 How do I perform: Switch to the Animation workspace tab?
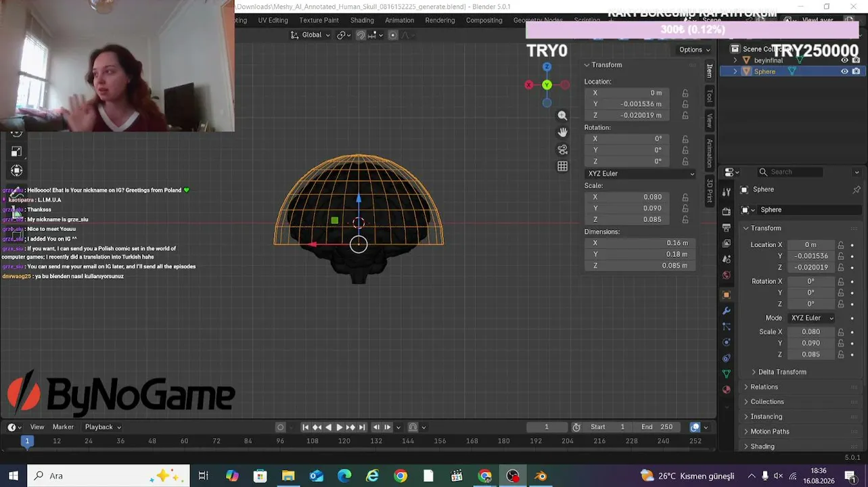point(399,20)
